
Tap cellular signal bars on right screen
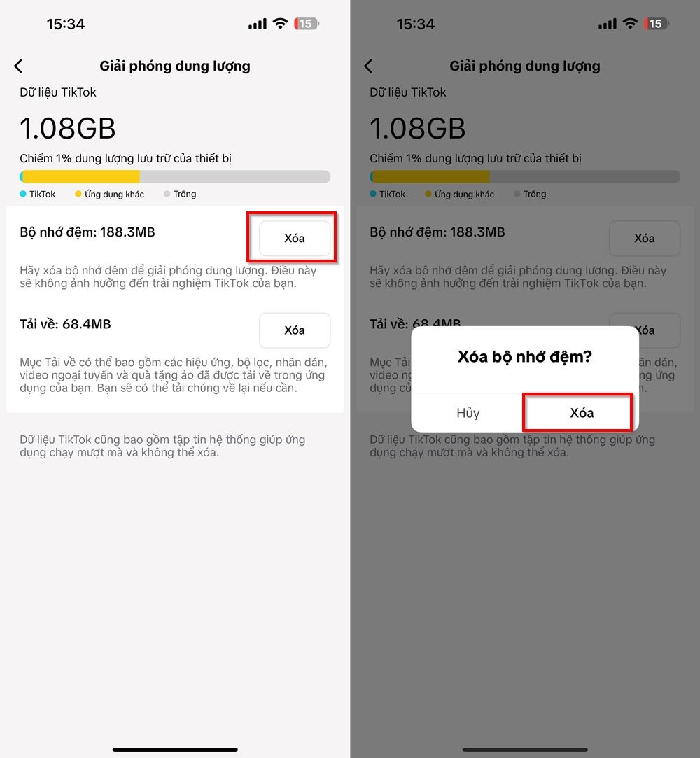(607, 24)
